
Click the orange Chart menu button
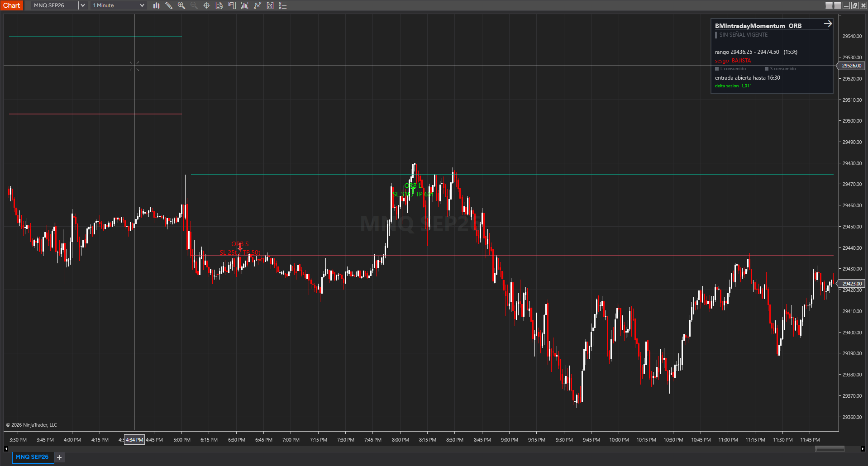pos(12,5)
